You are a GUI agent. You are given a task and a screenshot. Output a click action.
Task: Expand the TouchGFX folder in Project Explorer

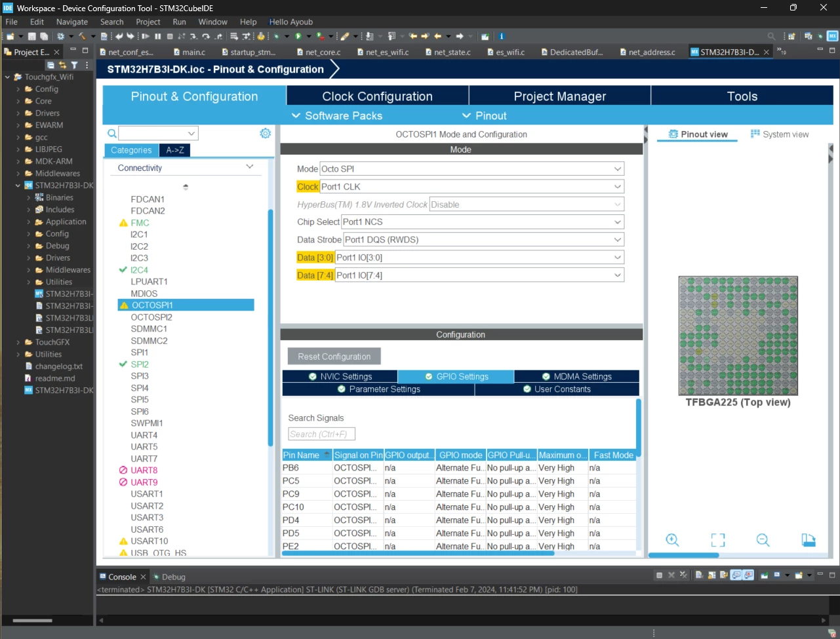(x=18, y=342)
